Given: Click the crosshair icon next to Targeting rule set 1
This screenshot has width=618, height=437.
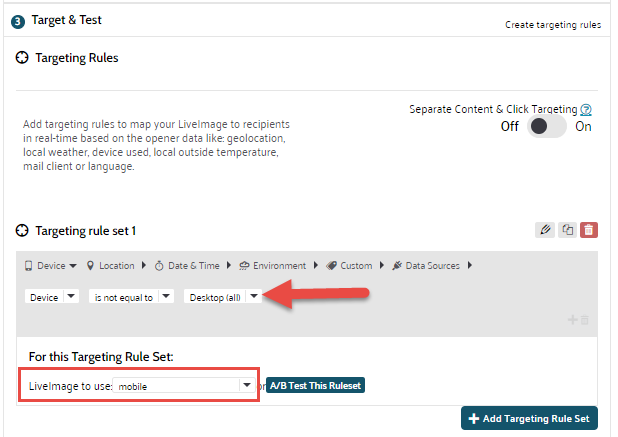Looking at the screenshot, I should point(22,231).
